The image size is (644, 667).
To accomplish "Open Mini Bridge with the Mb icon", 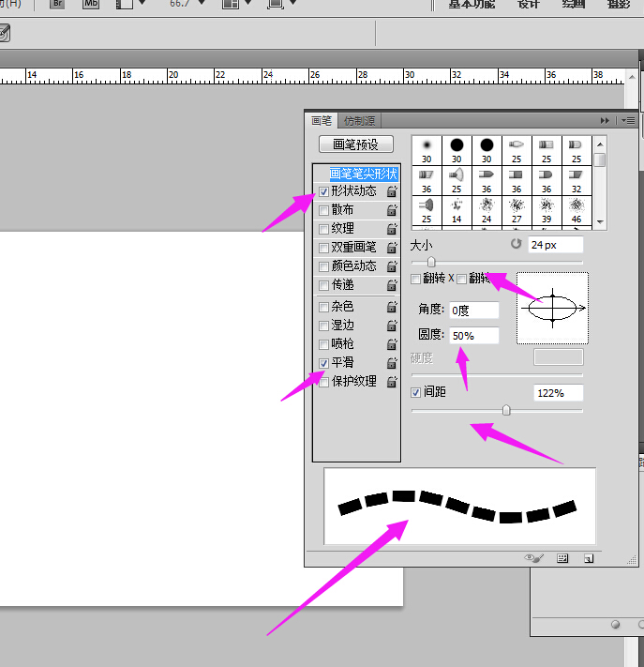I will point(91,4).
